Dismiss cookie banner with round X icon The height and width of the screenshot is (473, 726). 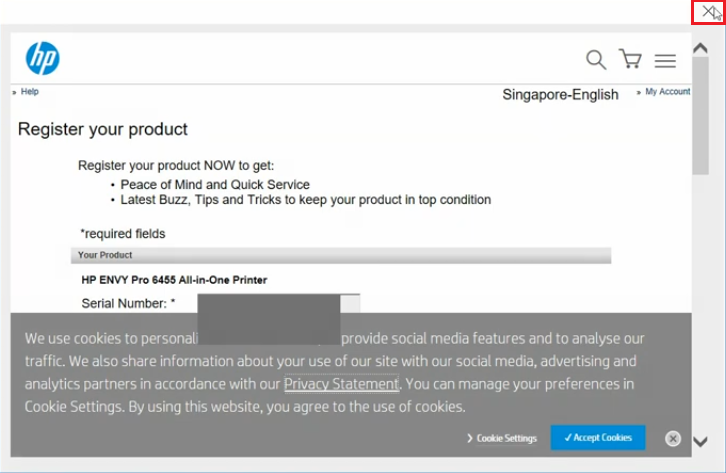pyautogui.click(x=673, y=438)
